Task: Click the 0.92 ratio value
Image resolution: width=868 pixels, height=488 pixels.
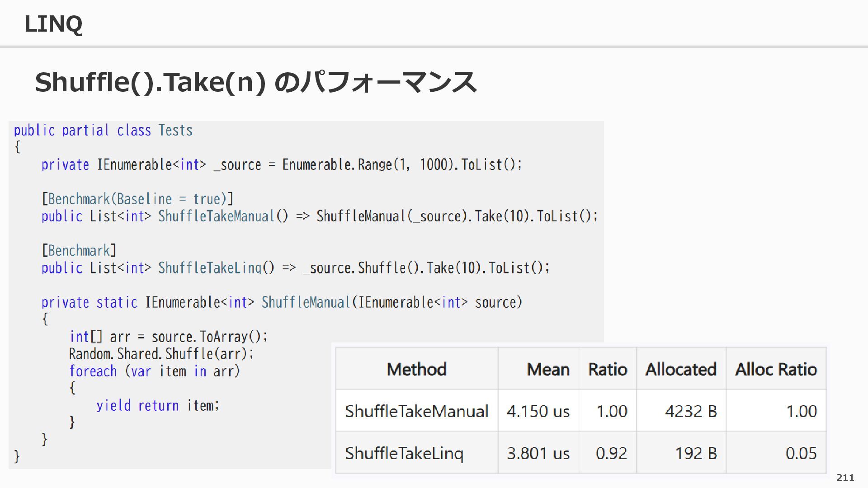Action: 611,453
